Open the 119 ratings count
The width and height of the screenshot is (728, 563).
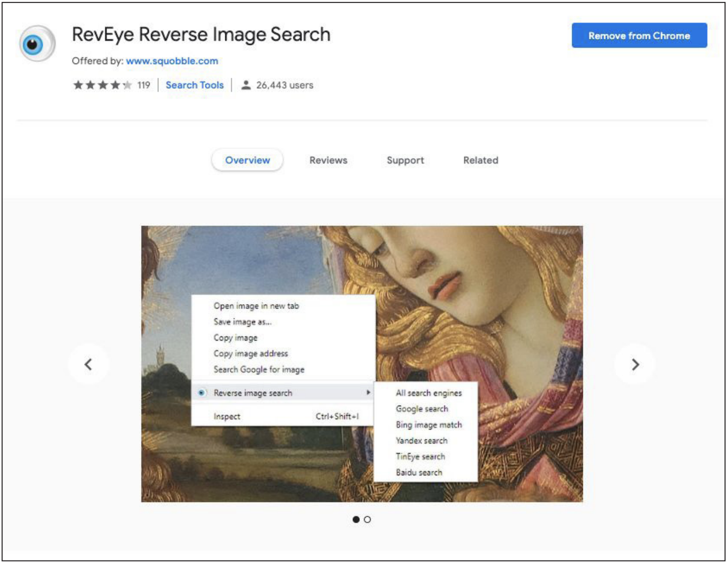pyautogui.click(x=144, y=85)
